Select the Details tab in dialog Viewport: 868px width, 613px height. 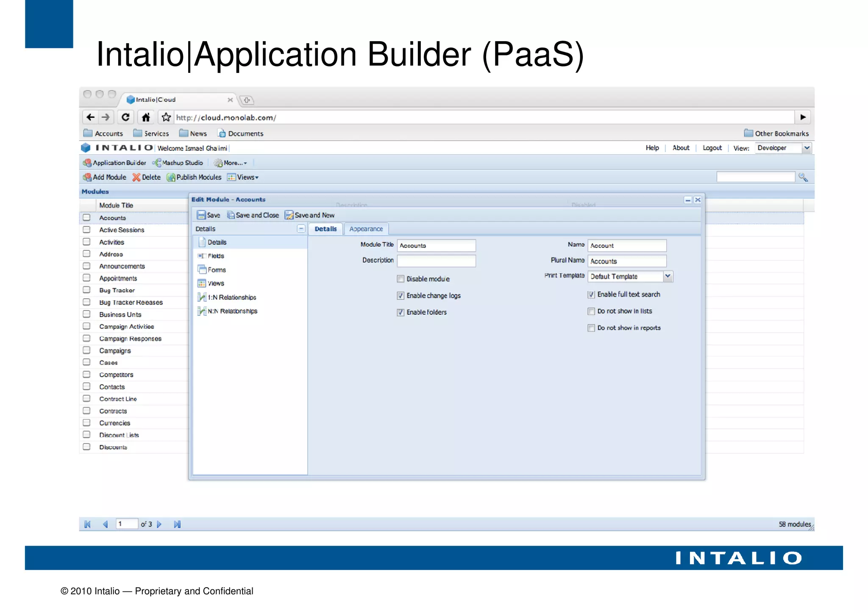(325, 229)
